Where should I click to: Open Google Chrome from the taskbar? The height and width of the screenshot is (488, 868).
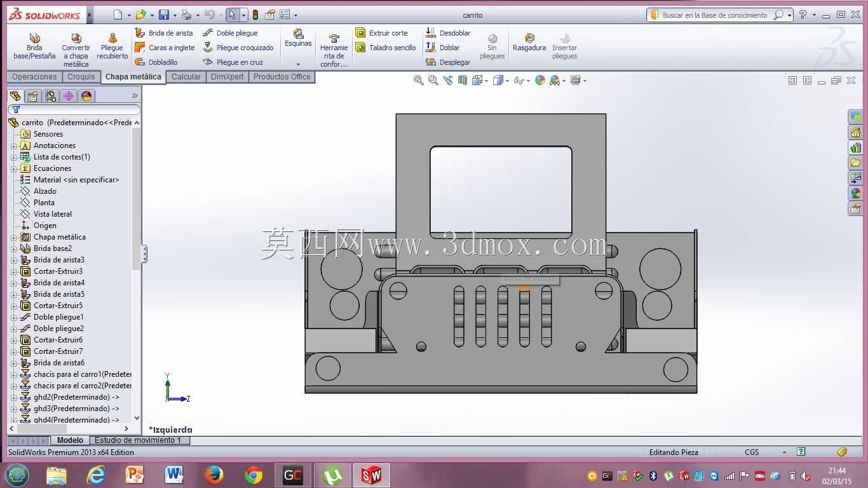[254, 475]
